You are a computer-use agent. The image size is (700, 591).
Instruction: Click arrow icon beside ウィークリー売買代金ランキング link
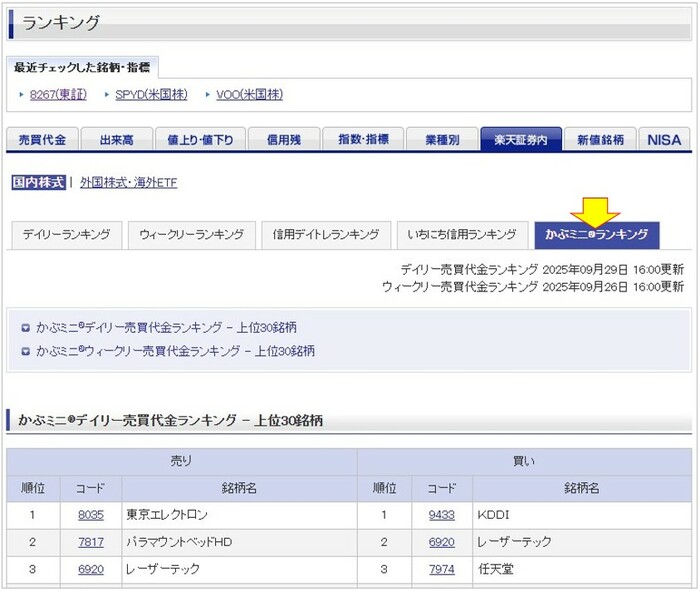pyautogui.click(x=25, y=352)
